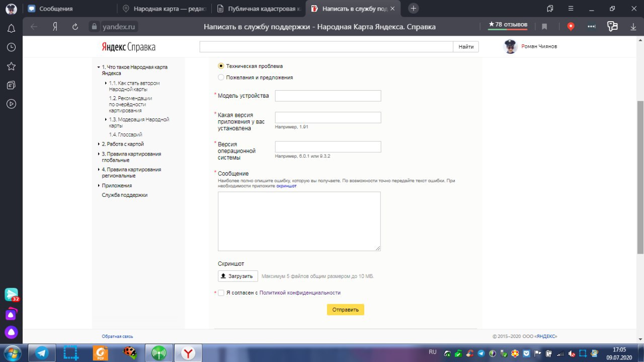
Task: Focus the 'Сообщение' text area
Action: coord(299,221)
